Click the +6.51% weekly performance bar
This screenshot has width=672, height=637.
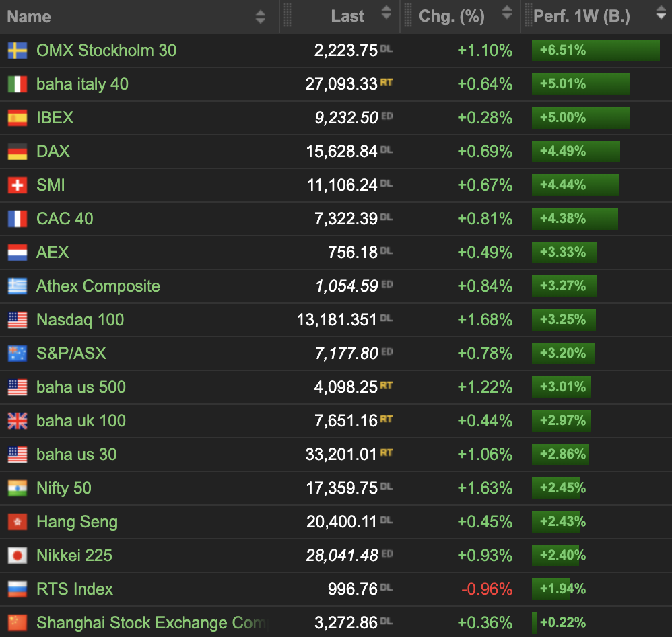[x=596, y=50]
